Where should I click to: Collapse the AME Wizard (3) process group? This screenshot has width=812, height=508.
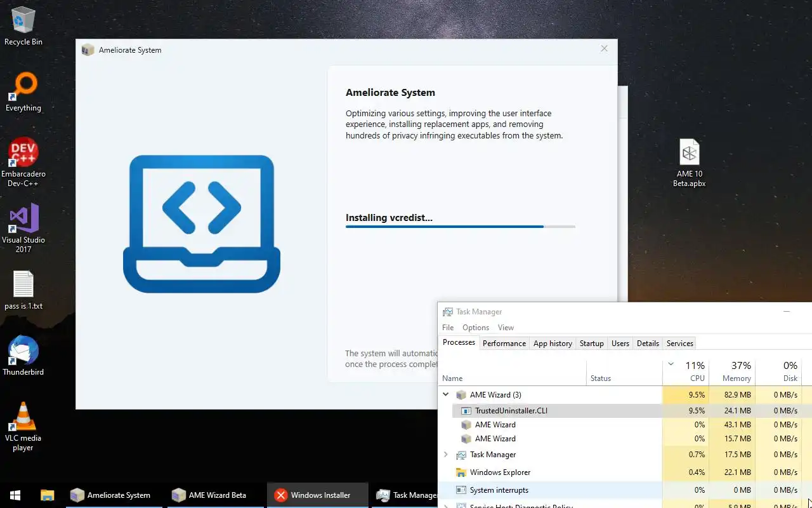tap(446, 394)
